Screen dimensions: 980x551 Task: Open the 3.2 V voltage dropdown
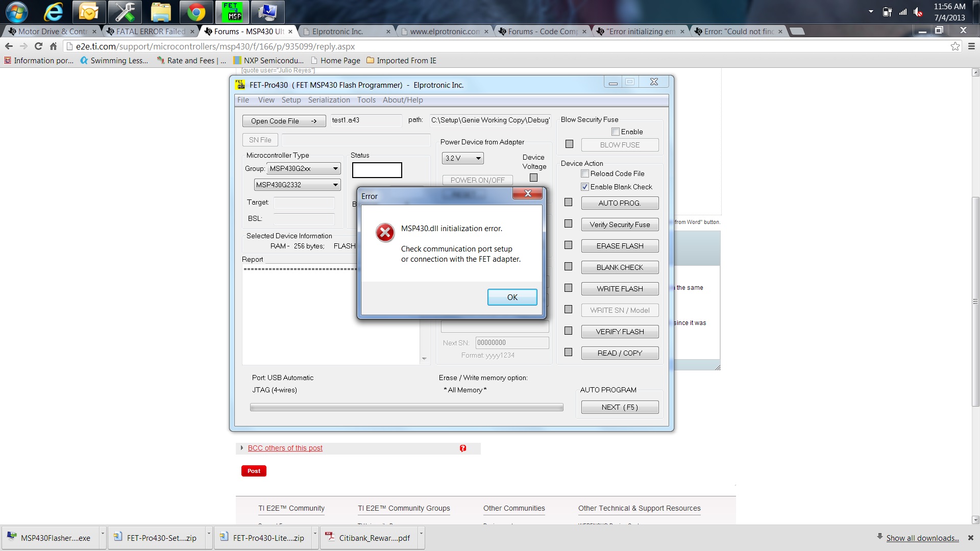coord(462,158)
